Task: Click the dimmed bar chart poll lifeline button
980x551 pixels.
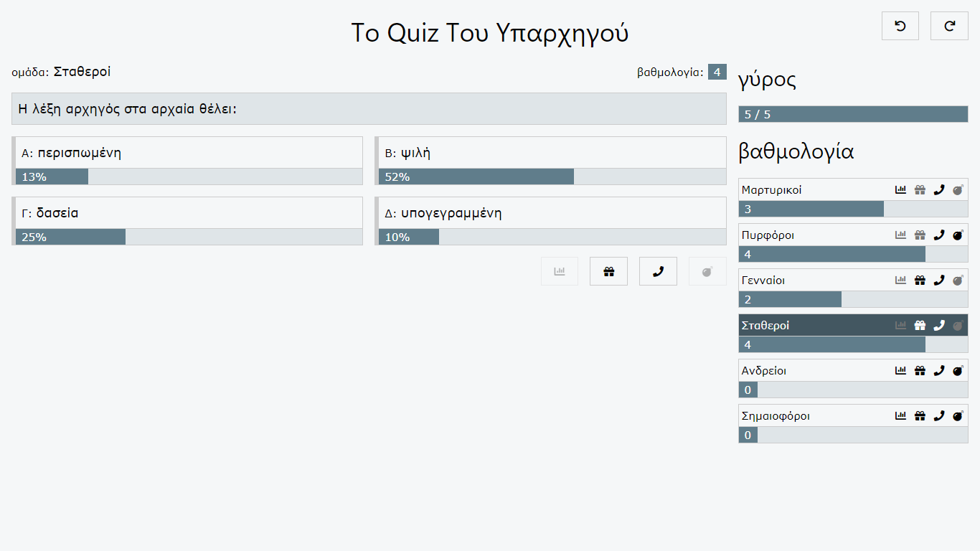Action: [x=560, y=271]
